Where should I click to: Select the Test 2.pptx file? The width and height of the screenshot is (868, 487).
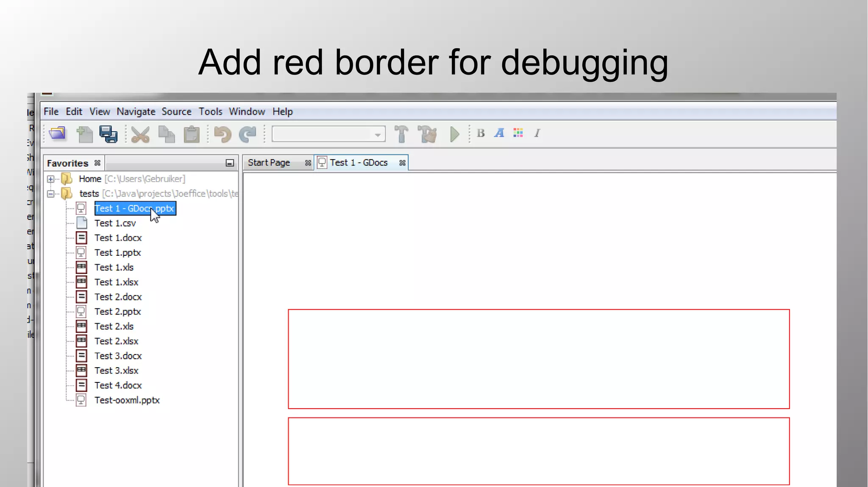pyautogui.click(x=117, y=312)
